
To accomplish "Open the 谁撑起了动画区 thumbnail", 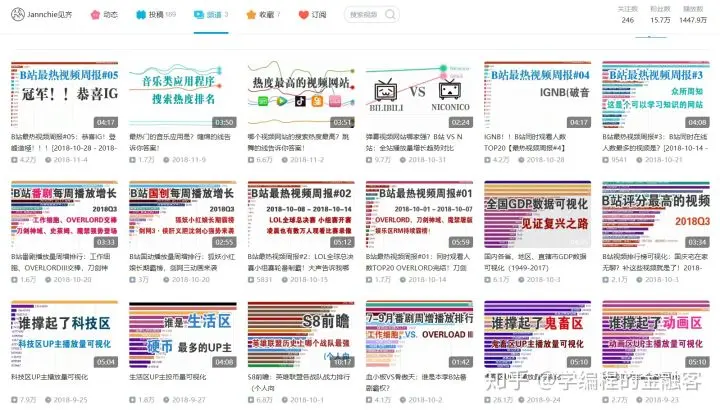I will click(656, 335).
